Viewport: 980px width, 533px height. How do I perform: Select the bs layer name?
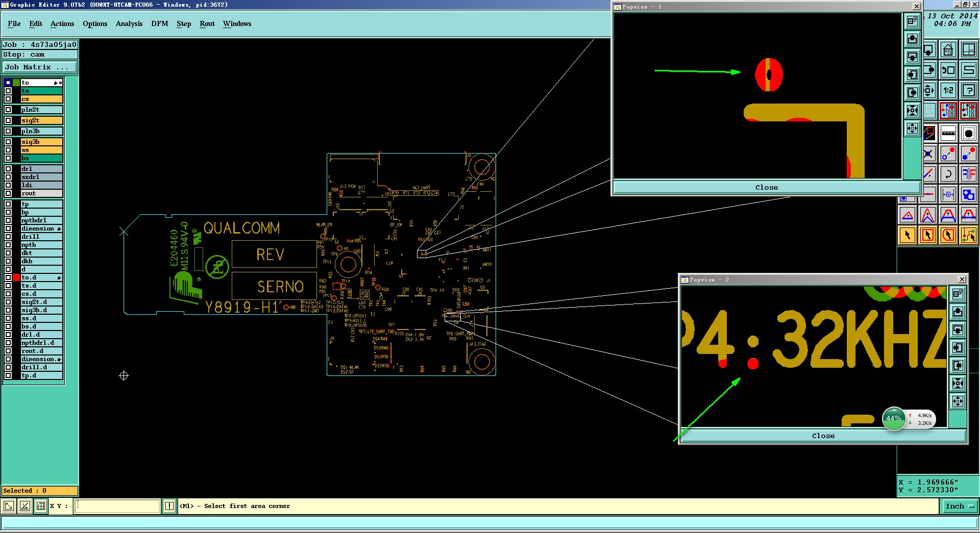[x=41, y=158]
